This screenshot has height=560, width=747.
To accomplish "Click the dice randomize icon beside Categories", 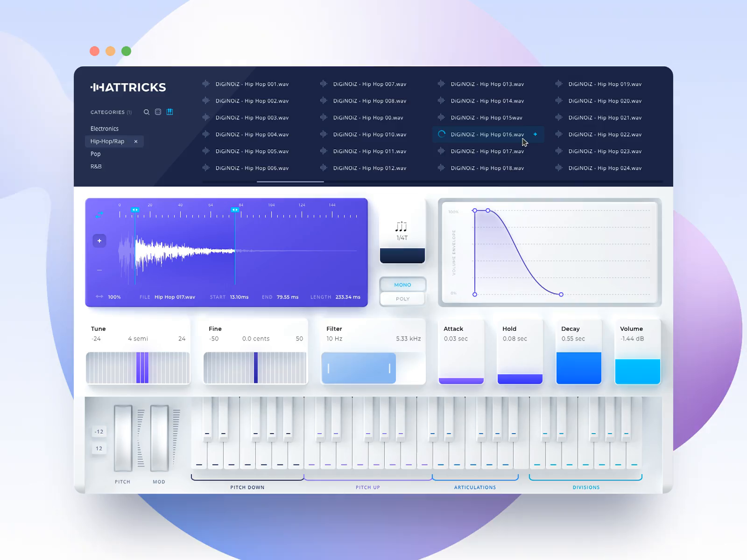I will click(x=158, y=112).
